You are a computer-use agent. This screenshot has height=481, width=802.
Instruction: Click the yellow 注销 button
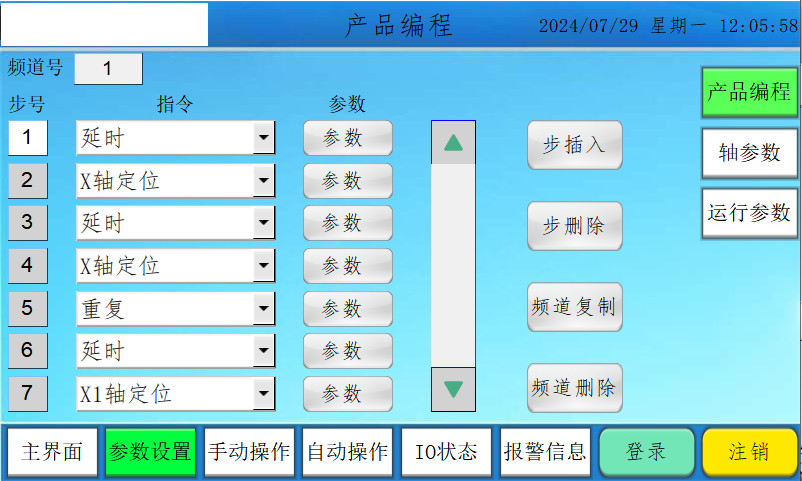pos(748,451)
